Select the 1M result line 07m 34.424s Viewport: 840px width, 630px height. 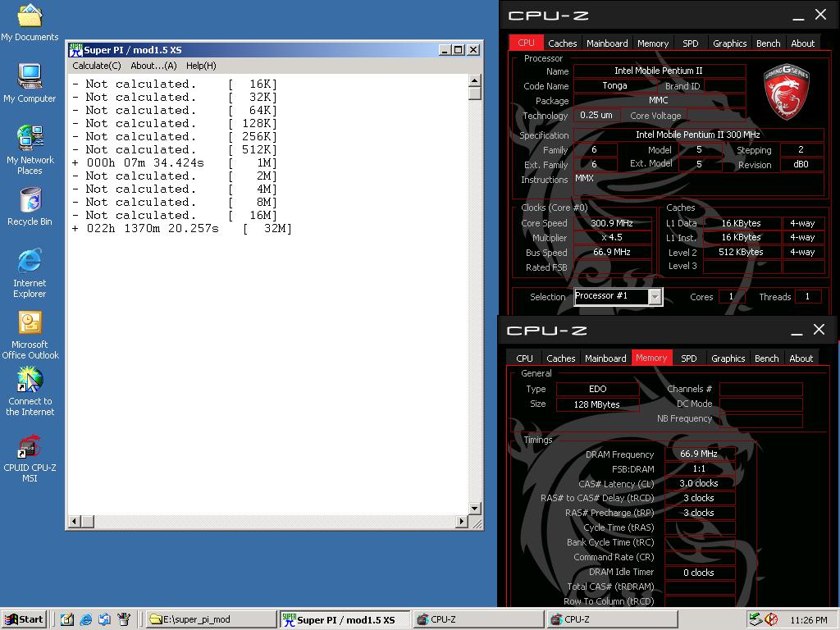pyautogui.click(x=175, y=163)
